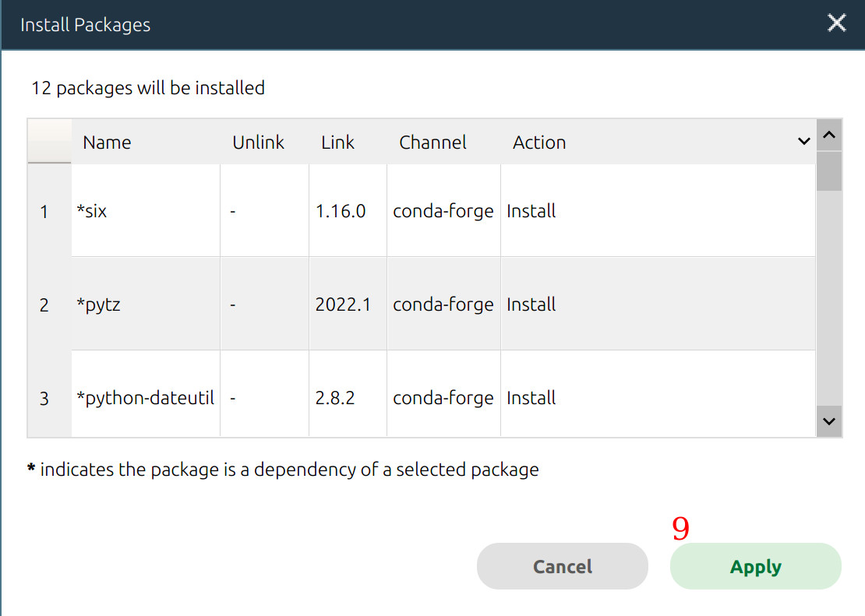
Task: Click the Apply button
Action: [755, 566]
